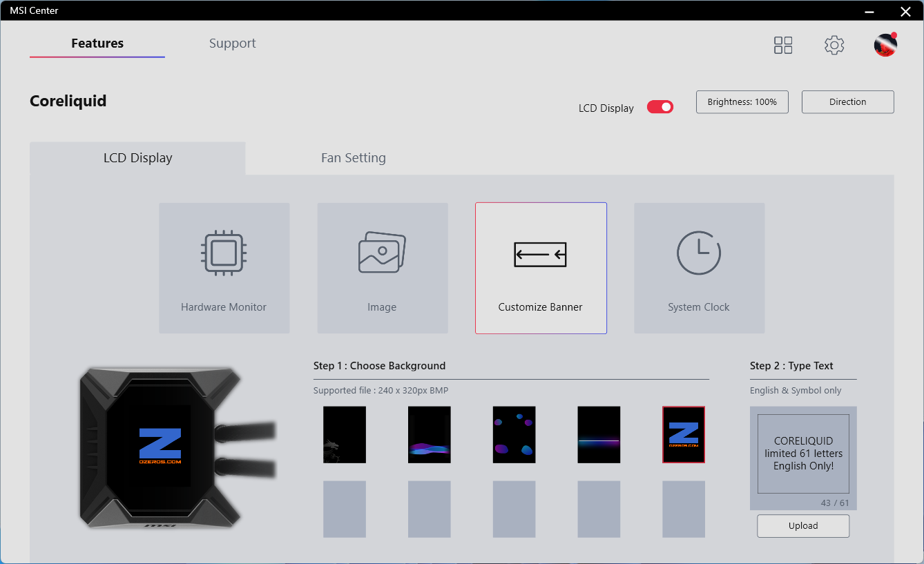Choose the dragon background thumbnail
Image resolution: width=924 pixels, height=564 pixels.
click(345, 434)
